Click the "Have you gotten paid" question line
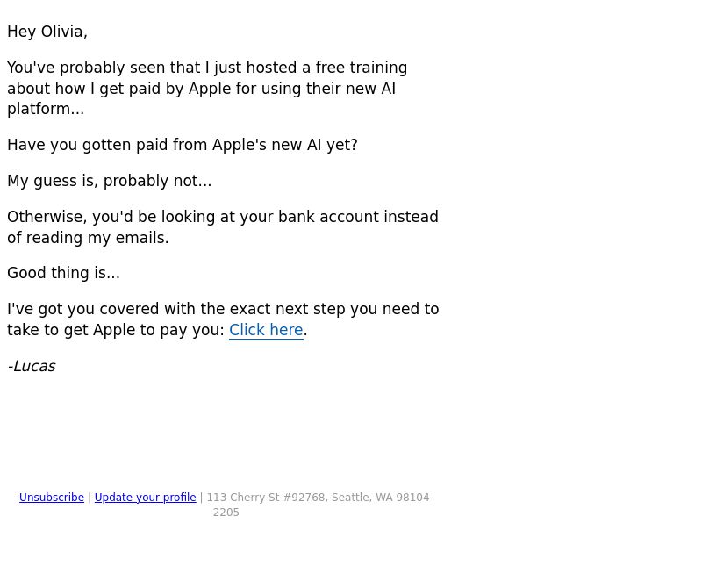This screenshot has height=588, width=702. pos(183,145)
